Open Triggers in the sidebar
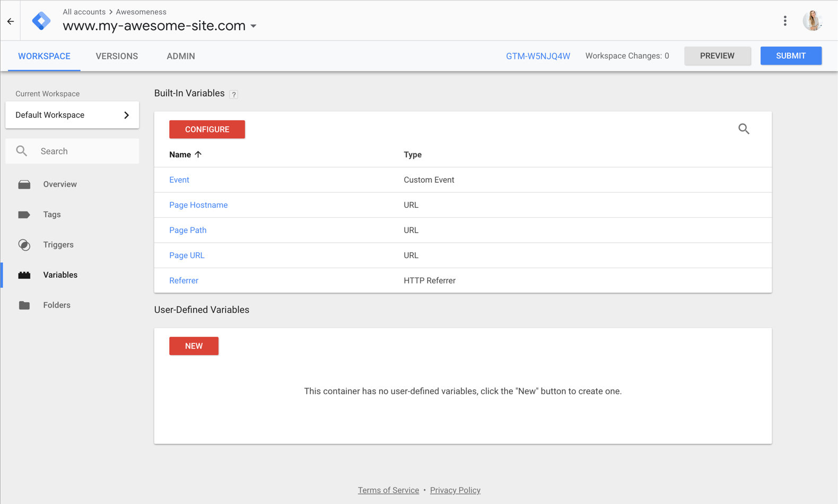 [x=58, y=245]
